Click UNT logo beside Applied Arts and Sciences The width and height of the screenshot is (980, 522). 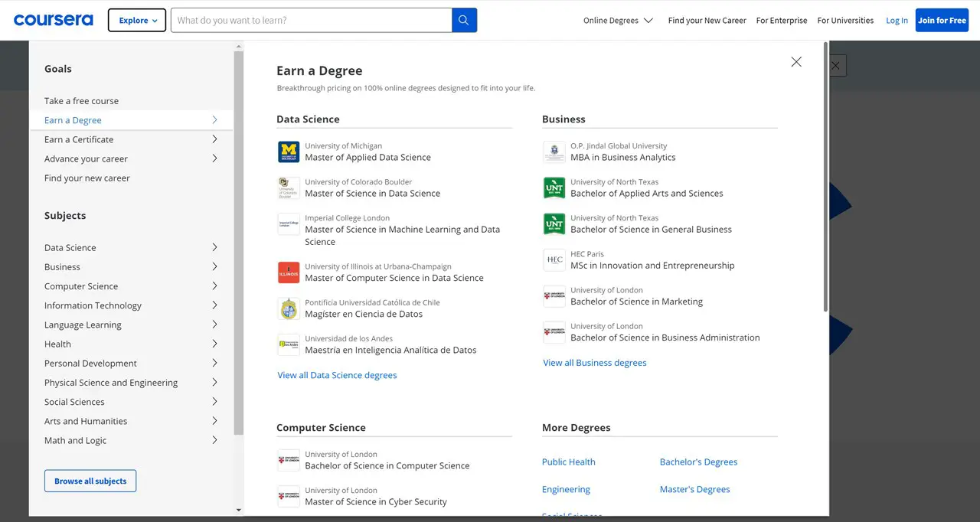pos(554,188)
